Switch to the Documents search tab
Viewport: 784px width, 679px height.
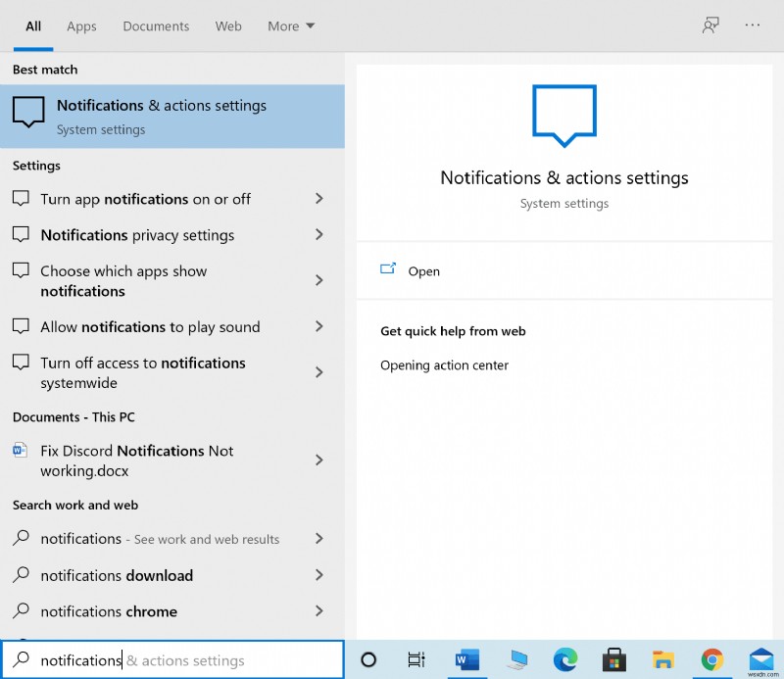click(156, 26)
